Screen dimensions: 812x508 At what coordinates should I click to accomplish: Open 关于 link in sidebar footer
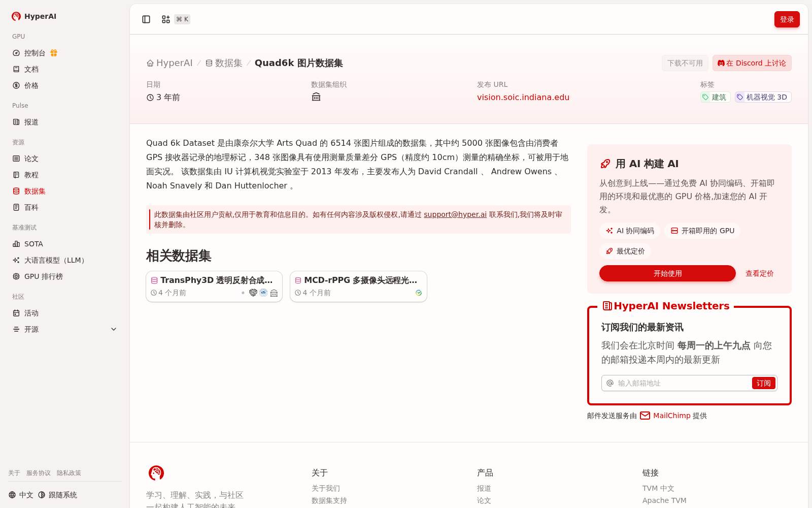click(14, 473)
